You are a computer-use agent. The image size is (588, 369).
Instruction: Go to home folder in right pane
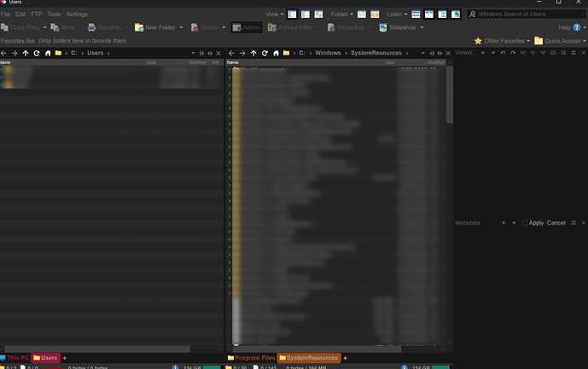click(276, 54)
